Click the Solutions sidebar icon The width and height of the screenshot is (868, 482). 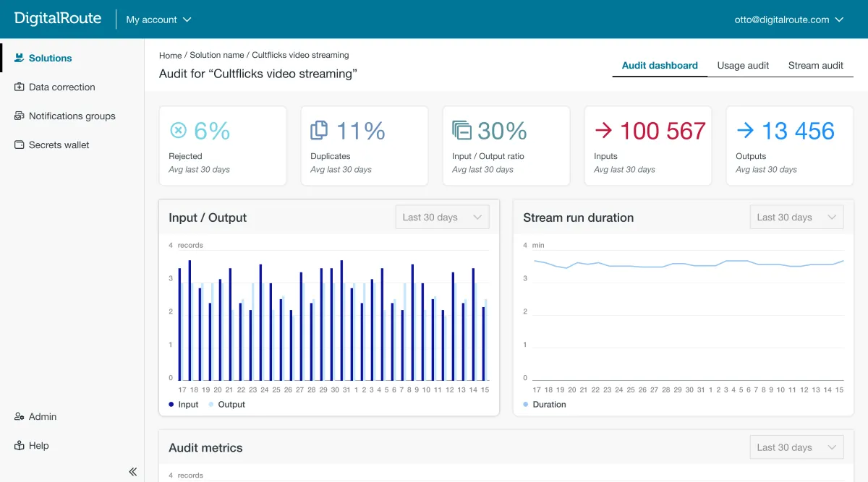[20, 58]
